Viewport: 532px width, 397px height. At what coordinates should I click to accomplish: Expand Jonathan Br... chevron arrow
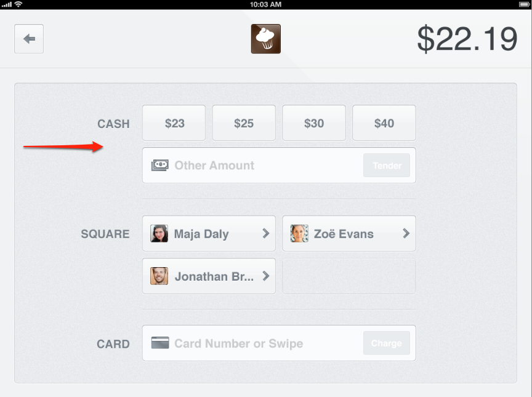point(266,276)
